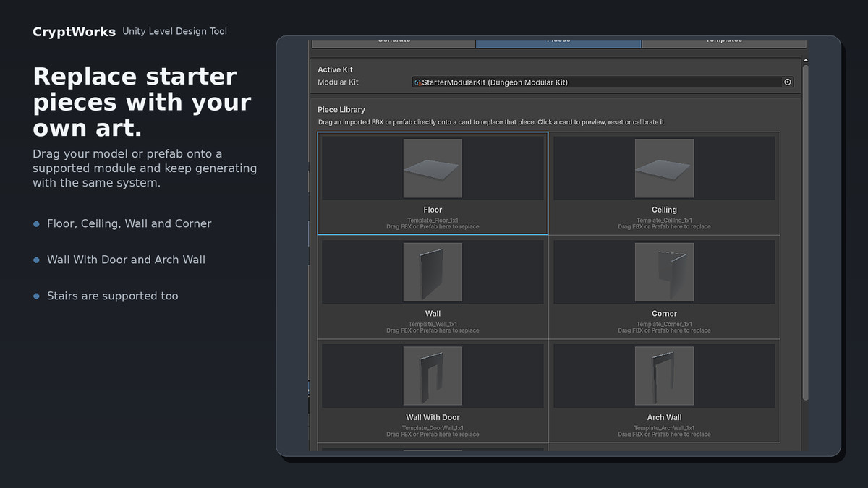
Task: Click the Piece Library heading
Action: [341, 110]
